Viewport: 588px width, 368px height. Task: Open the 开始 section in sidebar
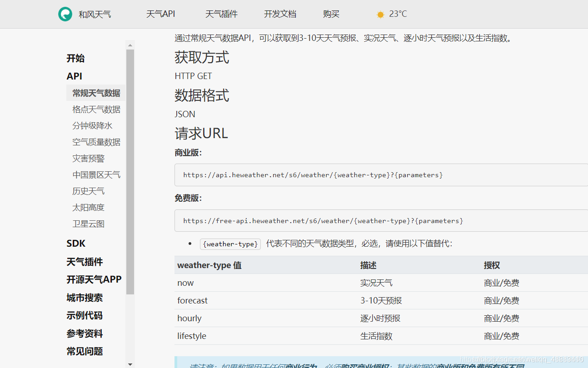(x=75, y=58)
